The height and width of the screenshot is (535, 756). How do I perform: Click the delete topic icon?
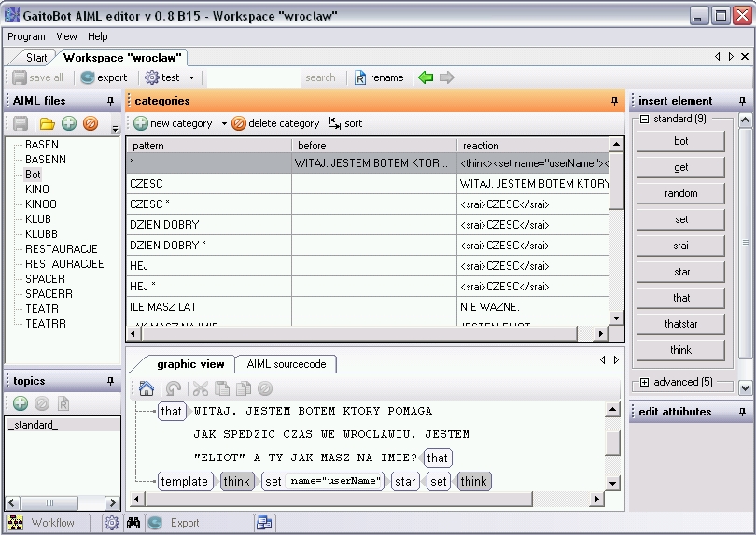click(x=42, y=403)
